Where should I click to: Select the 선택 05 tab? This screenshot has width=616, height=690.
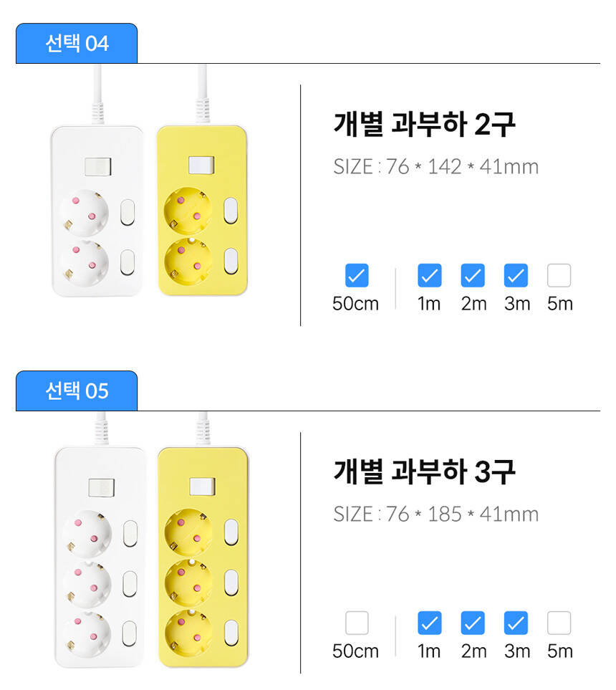coord(77,391)
